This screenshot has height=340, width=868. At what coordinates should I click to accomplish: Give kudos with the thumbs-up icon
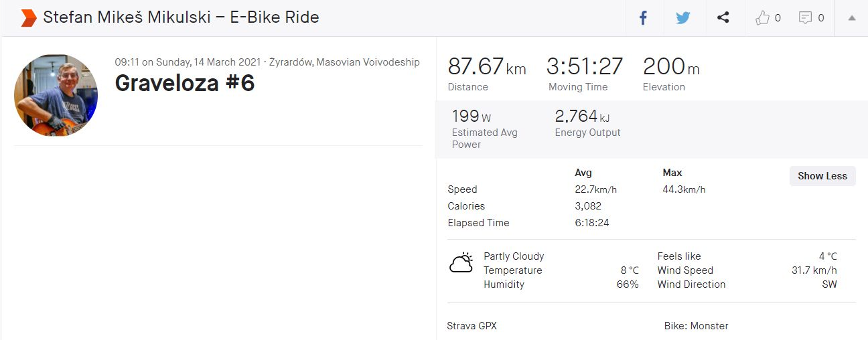[x=762, y=18]
